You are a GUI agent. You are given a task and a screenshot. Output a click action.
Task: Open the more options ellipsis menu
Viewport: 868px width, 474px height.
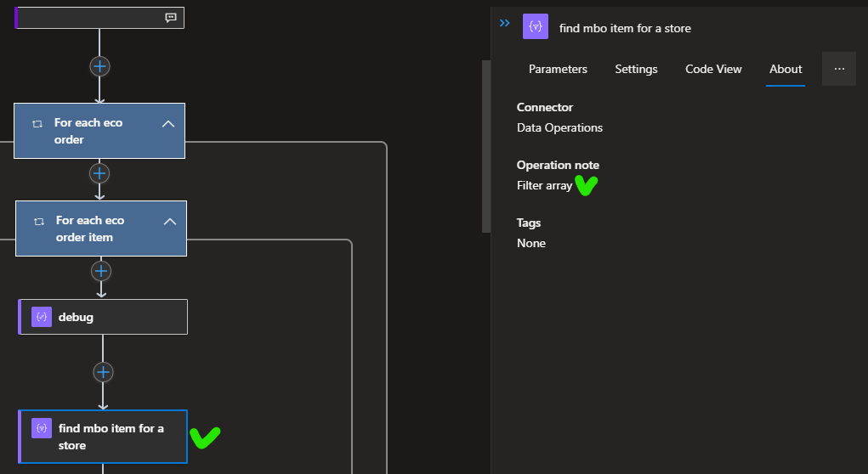point(839,69)
